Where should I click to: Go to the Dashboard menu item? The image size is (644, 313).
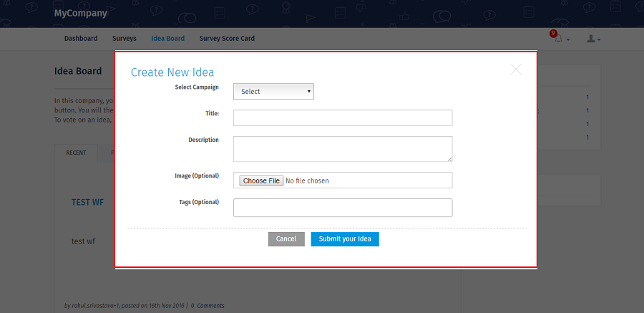(x=81, y=38)
